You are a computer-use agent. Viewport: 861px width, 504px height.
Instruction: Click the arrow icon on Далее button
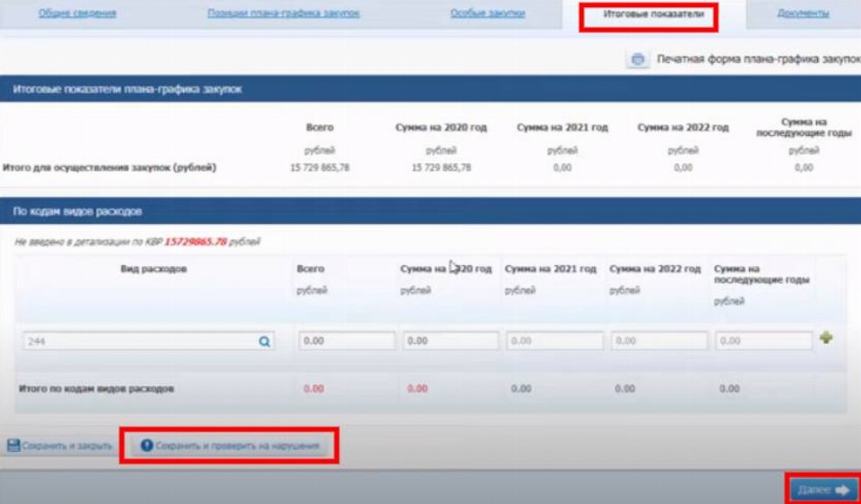(842, 490)
